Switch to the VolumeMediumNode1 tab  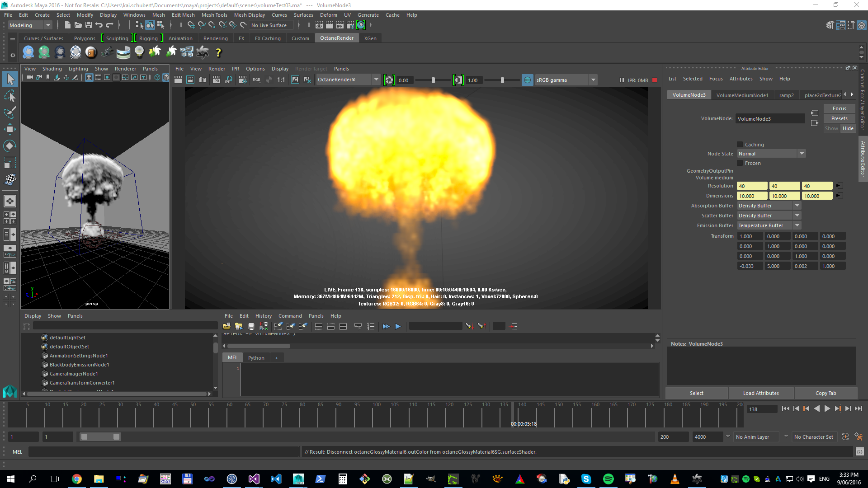tap(742, 95)
